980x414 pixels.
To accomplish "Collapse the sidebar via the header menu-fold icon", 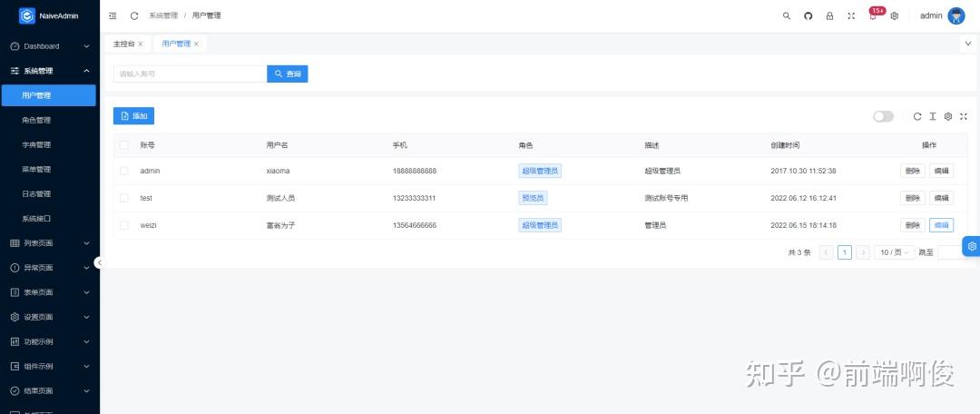I will pyautogui.click(x=113, y=15).
